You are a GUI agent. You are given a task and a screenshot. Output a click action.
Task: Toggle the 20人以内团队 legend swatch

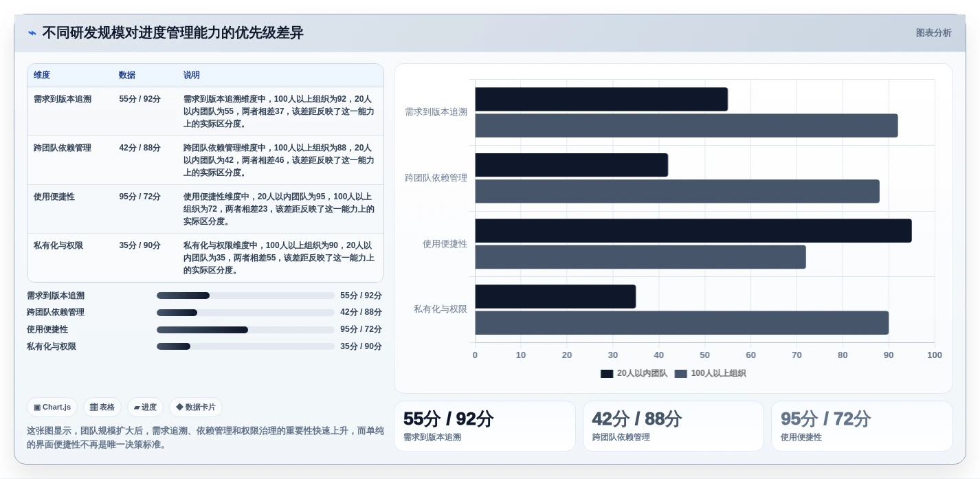tap(607, 374)
